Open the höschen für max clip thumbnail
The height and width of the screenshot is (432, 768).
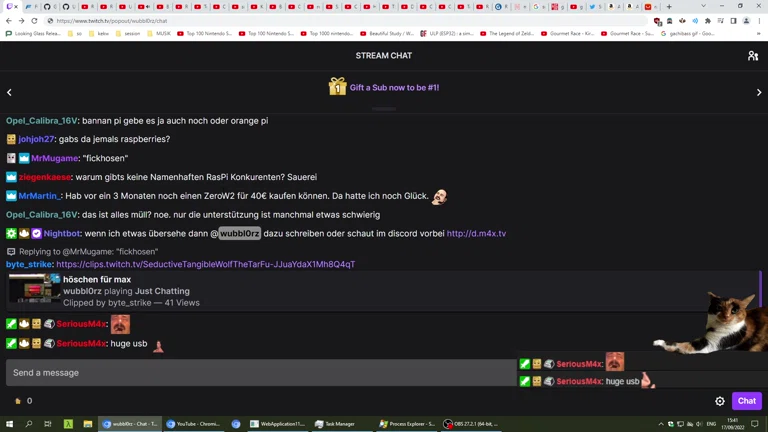pos(35,289)
